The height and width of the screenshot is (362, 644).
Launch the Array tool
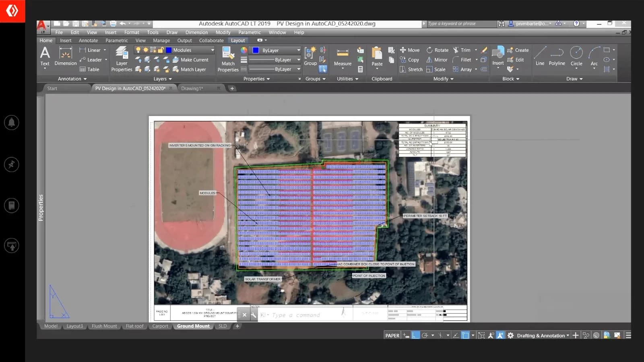click(x=462, y=70)
